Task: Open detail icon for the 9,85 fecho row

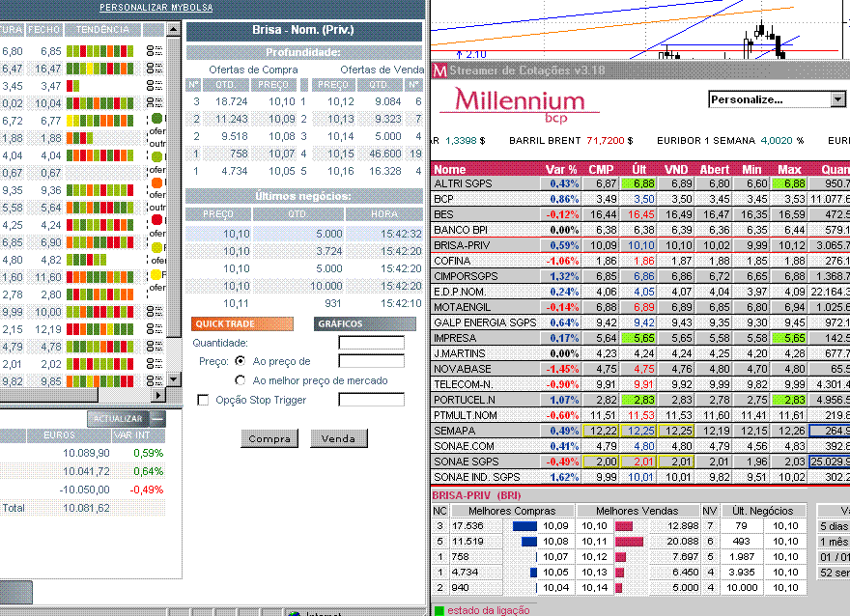Action: click(155, 380)
